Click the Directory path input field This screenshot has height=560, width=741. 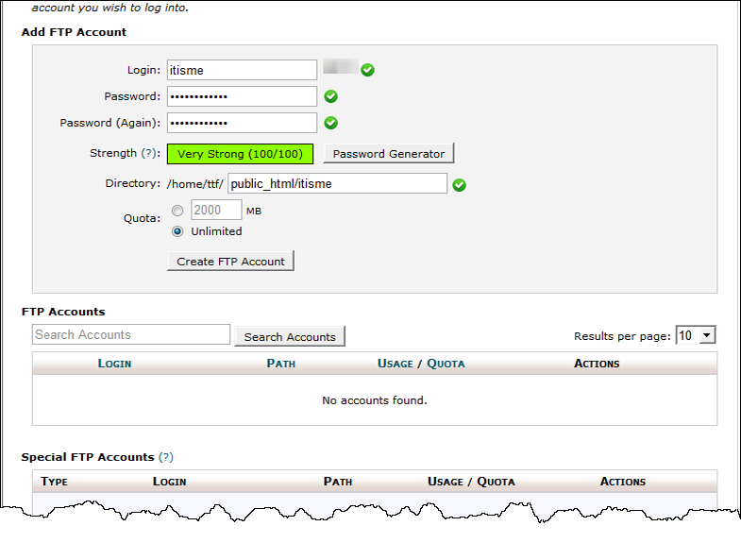(337, 184)
